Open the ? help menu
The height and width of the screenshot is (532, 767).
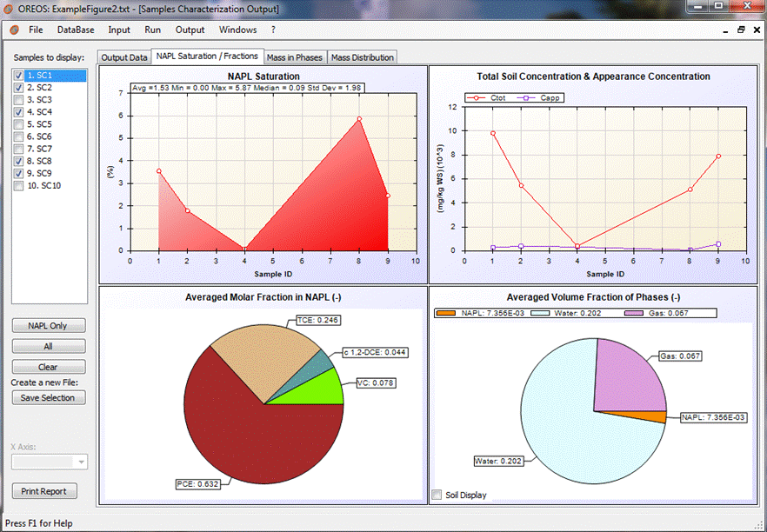[273, 30]
